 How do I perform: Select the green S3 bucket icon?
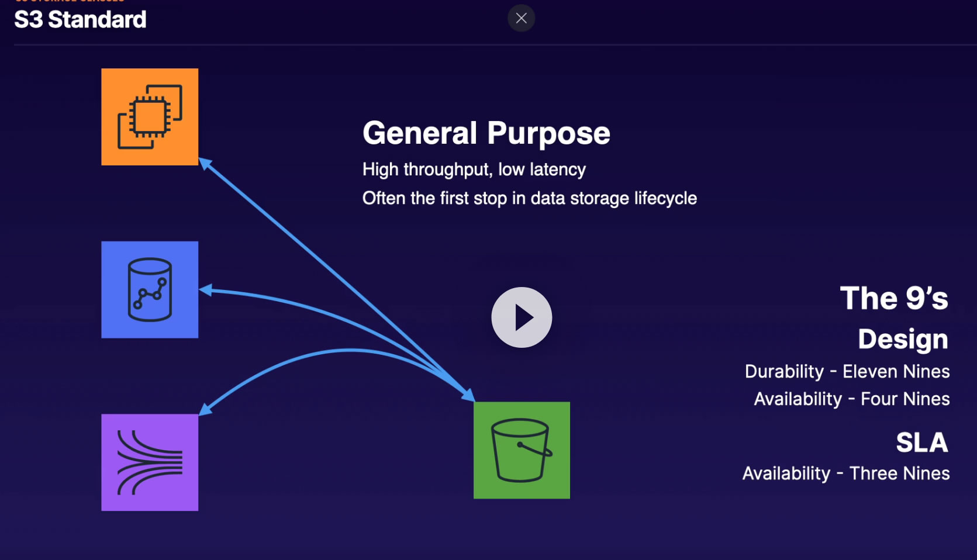(x=522, y=450)
